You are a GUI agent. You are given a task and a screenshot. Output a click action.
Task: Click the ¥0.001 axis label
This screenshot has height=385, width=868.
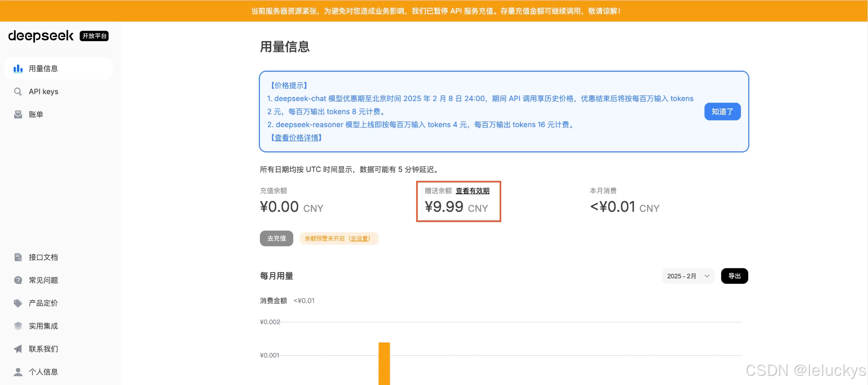[x=269, y=355]
